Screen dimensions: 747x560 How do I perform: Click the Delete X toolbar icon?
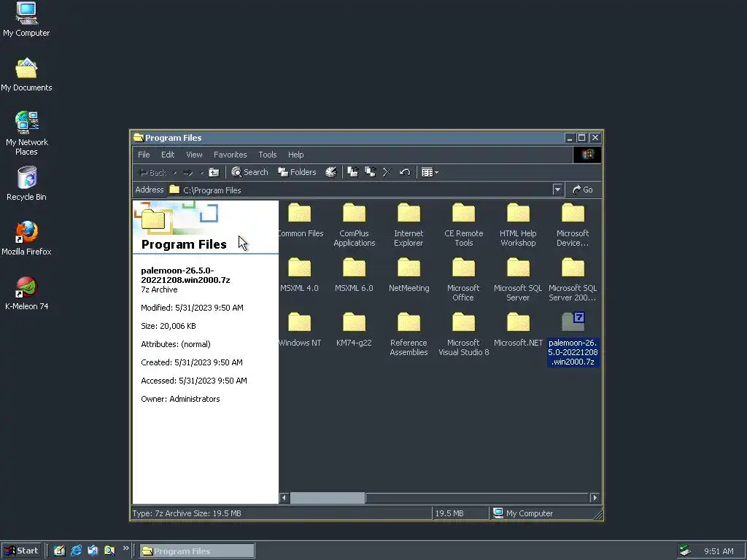click(387, 172)
